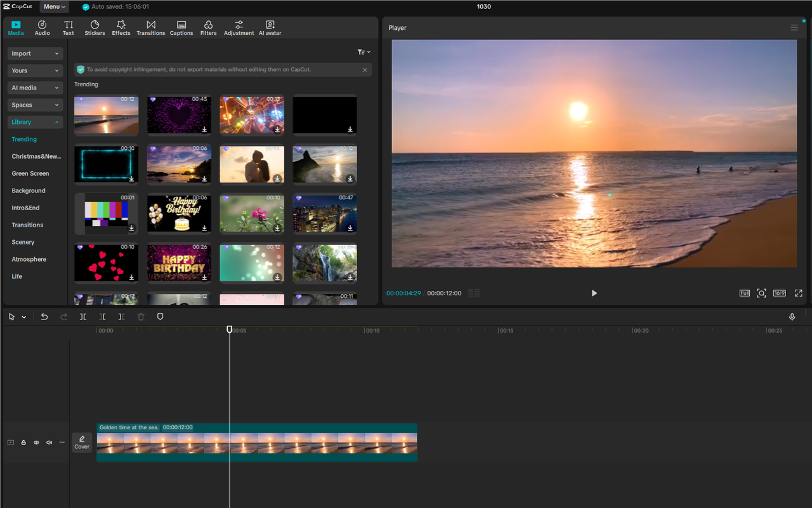
Task: Hide the video track with the eye toggle
Action: coord(36,442)
